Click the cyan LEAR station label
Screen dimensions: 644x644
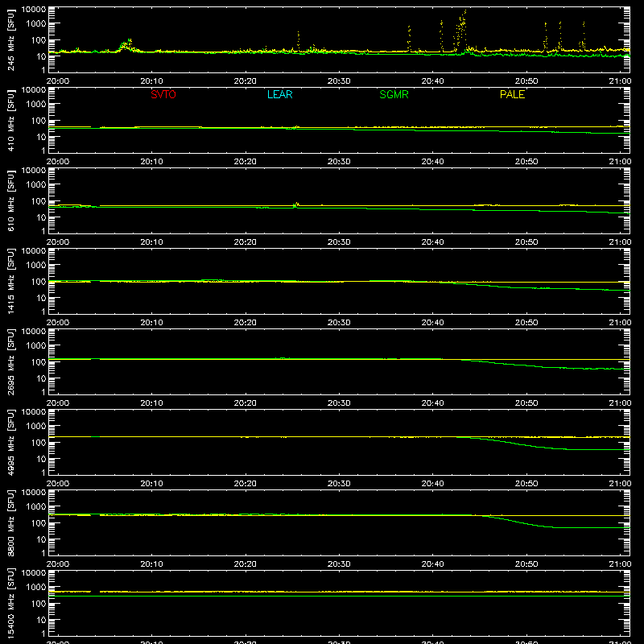pyautogui.click(x=279, y=94)
